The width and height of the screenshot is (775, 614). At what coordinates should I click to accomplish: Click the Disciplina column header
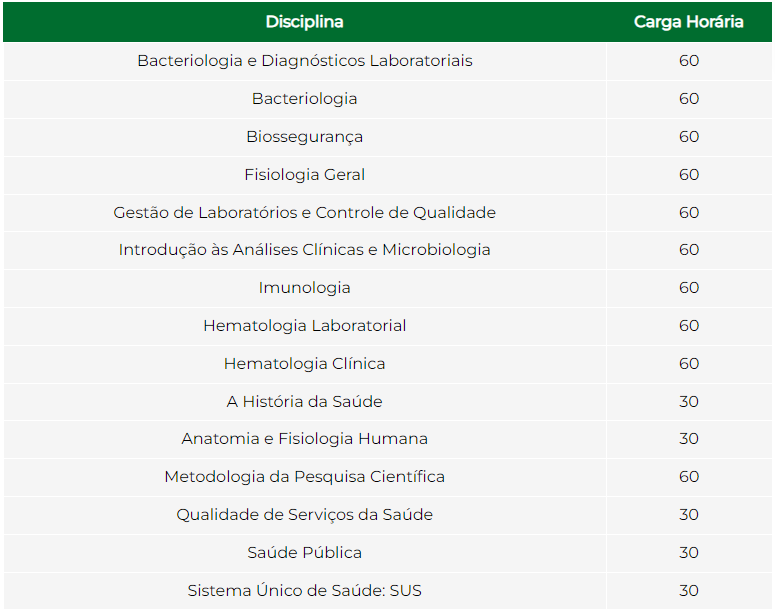[304, 22]
